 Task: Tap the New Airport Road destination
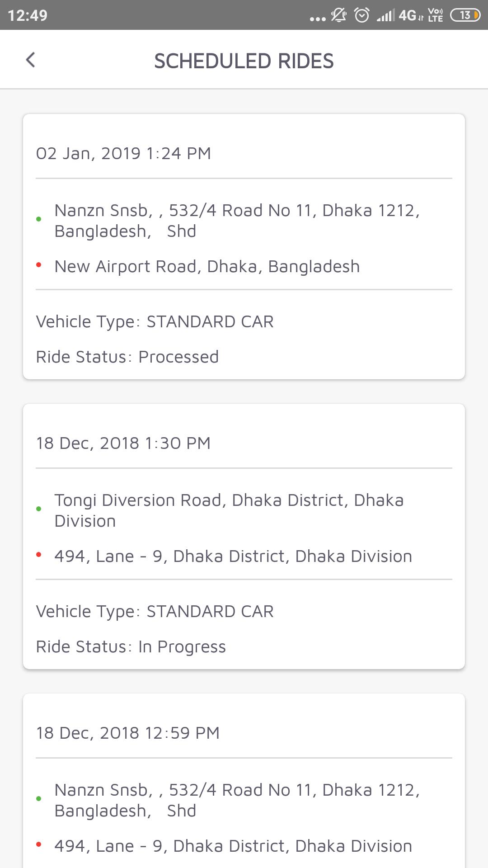(207, 266)
